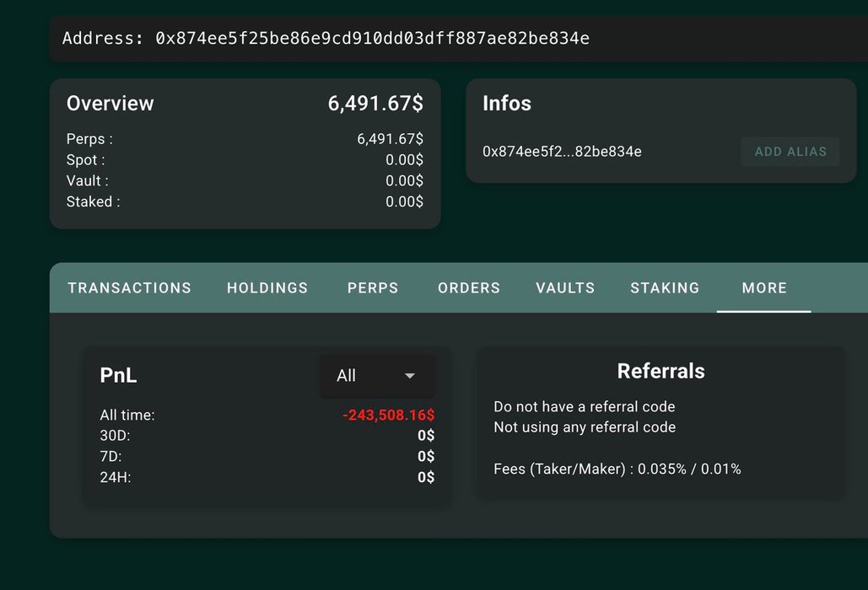Click the Overview total balance 6,491.67$
Screen dimensions: 868x590
(x=375, y=104)
